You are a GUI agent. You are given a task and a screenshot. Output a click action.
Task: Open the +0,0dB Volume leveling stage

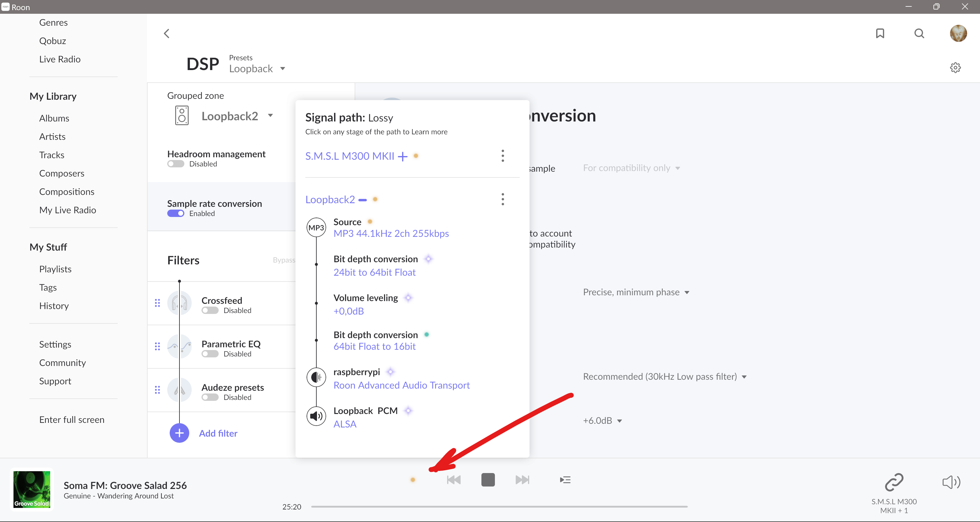point(349,311)
